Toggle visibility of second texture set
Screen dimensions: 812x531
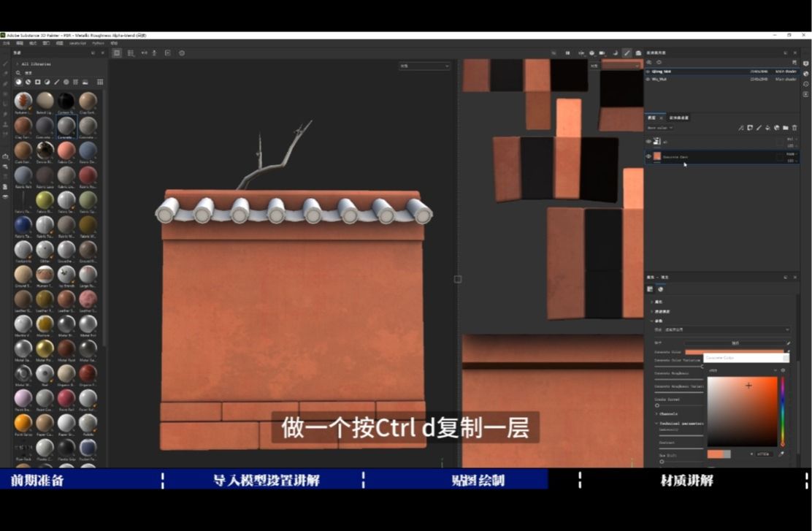point(648,79)
